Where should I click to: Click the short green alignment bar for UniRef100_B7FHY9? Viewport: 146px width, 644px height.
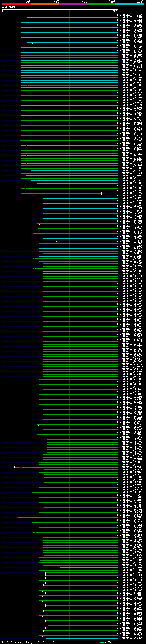click(62, 193)
